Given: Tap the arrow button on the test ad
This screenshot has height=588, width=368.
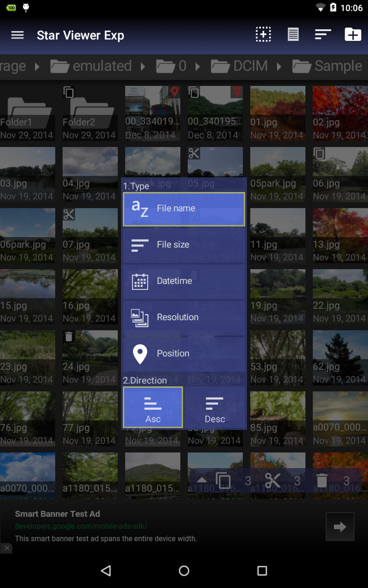Looking at the screenshot, I should pos(340,526).
